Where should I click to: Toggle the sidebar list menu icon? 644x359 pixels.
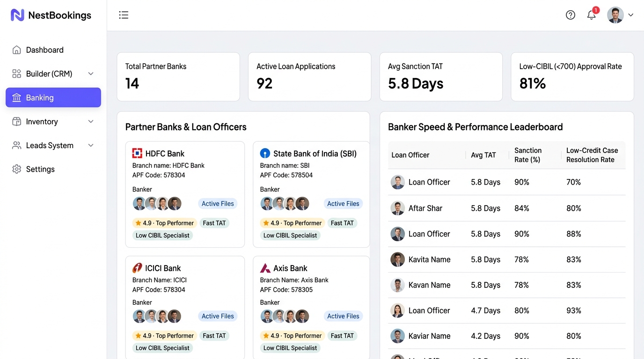click(124, 15)
